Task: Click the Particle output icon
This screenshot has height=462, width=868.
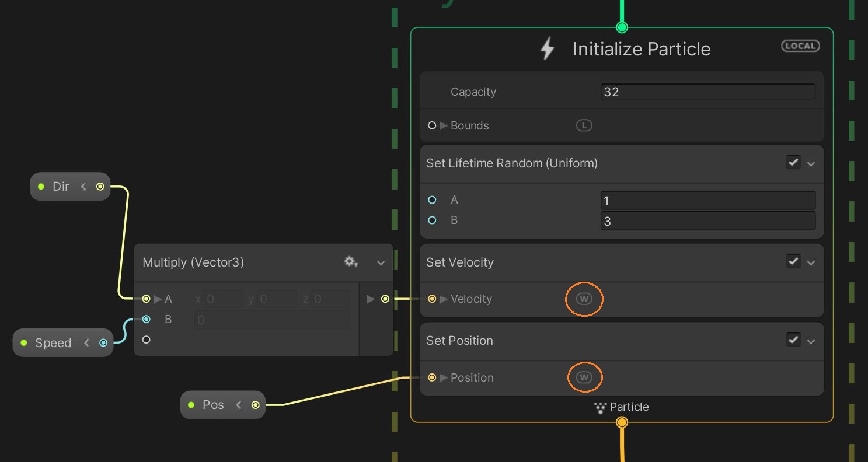Action: (x=600, y=407)
